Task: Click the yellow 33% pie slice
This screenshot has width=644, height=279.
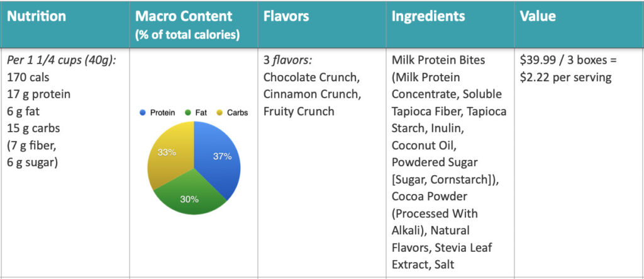Action: coord(167,154)
